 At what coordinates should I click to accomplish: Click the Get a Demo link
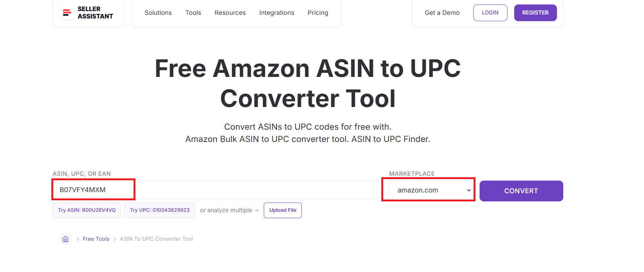(442, 13)
